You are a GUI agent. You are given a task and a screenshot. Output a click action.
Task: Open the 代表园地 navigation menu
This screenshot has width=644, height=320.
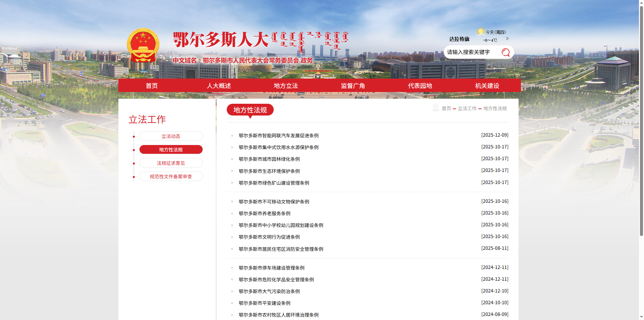420,86
